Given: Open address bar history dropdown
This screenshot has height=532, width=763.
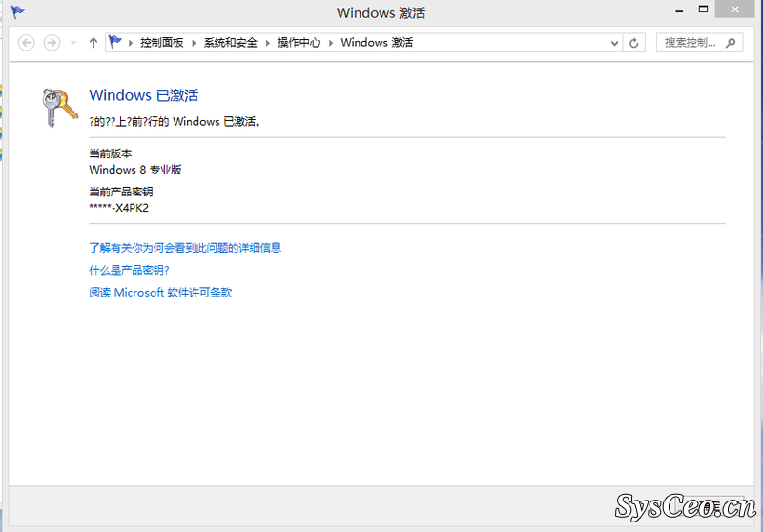Looking at the screenshot, I should point(614,43).
